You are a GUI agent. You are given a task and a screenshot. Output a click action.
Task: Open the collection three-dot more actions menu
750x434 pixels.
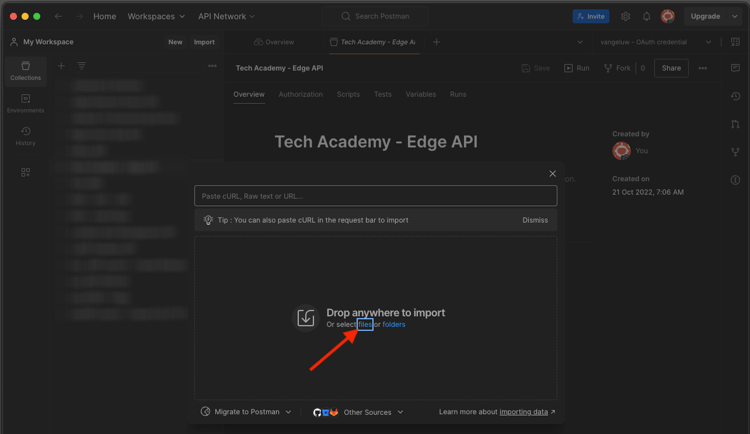[x=702, y=68]
